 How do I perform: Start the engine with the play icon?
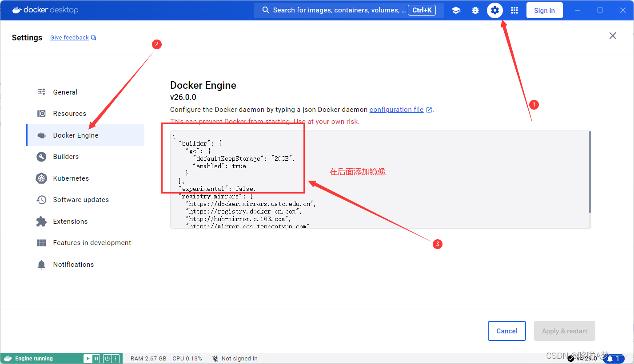88,358
